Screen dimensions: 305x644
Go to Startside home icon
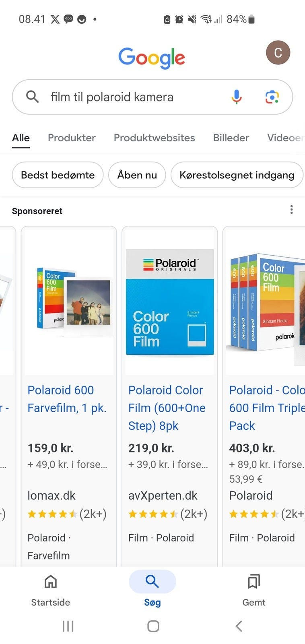(x=51, y=582)
